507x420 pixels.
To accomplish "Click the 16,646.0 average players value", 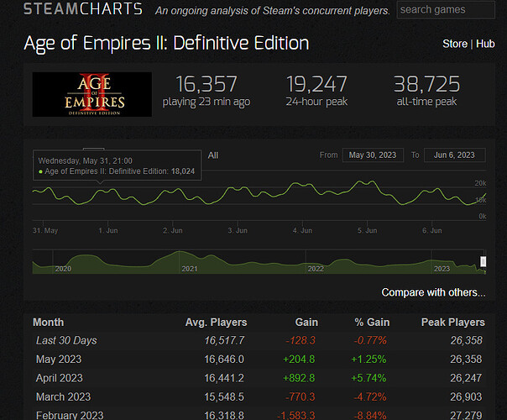I will tap(224, 360).
